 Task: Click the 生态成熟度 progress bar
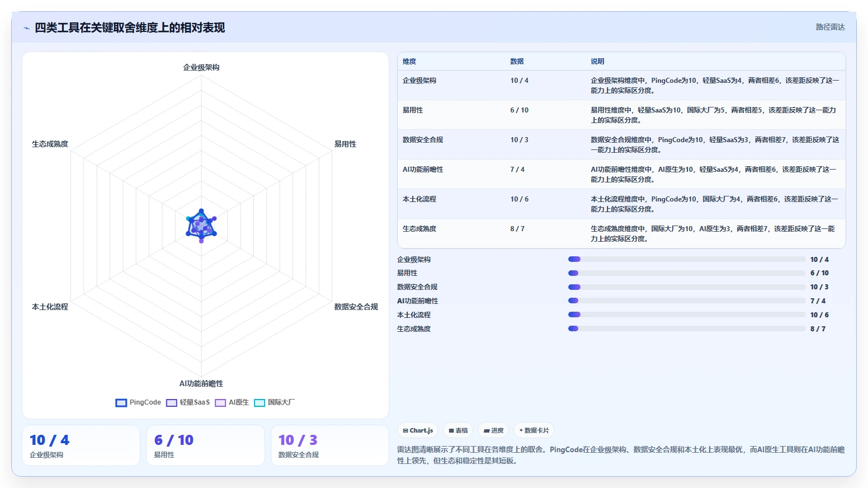[x=687, y=329]
